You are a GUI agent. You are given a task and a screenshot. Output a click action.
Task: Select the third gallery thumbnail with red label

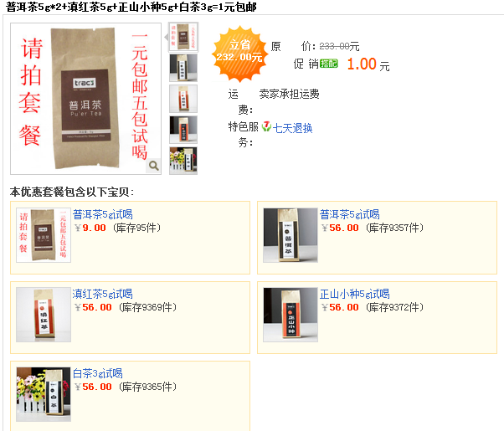click(x=183, y=99)
